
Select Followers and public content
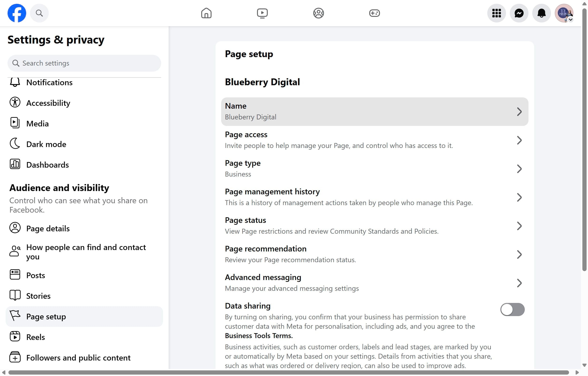click(84, 358)
